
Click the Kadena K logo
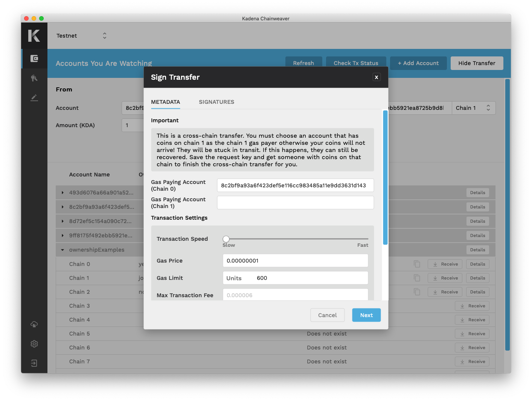[x=34, y=36]
